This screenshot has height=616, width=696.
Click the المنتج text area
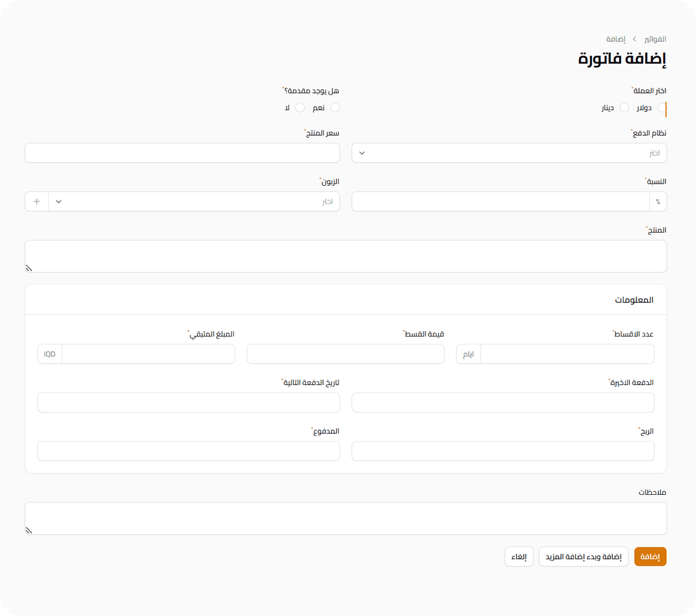click(x=346, y=256)
